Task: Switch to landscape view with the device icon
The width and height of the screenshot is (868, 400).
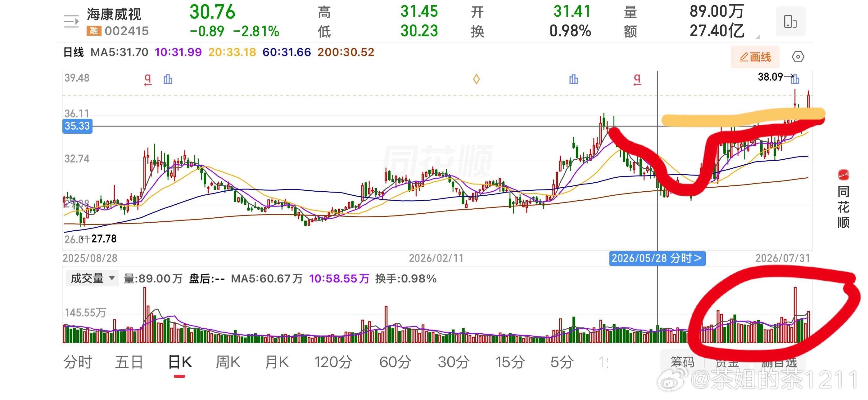Action: click(790, 21)
